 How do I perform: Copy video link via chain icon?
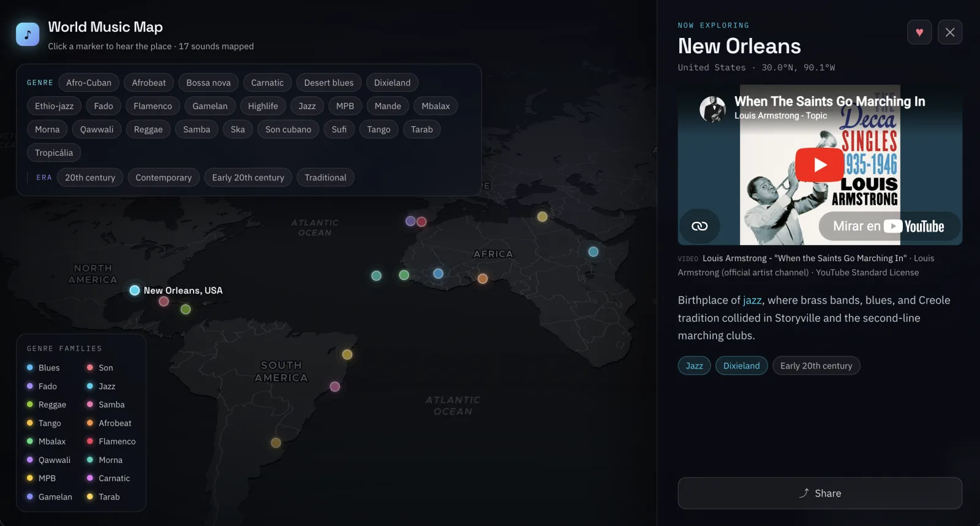click(699, 226)
